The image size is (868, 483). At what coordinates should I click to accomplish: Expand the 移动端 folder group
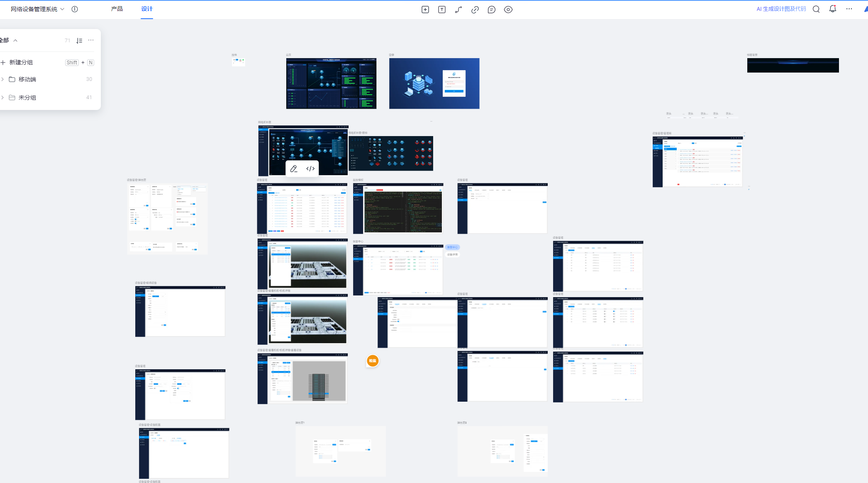point(2,79)
